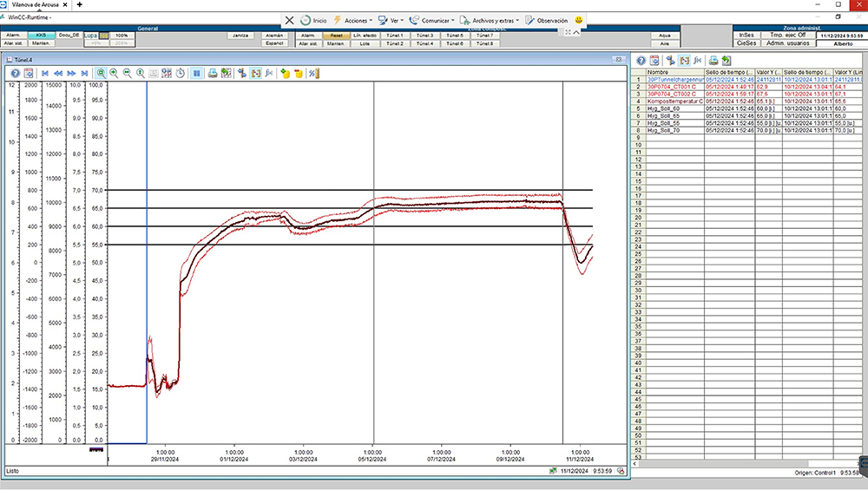This screenshot has height=490, width=868.
Task: Toggle the KKS button in General panel
Action: [x=40, y=36]
